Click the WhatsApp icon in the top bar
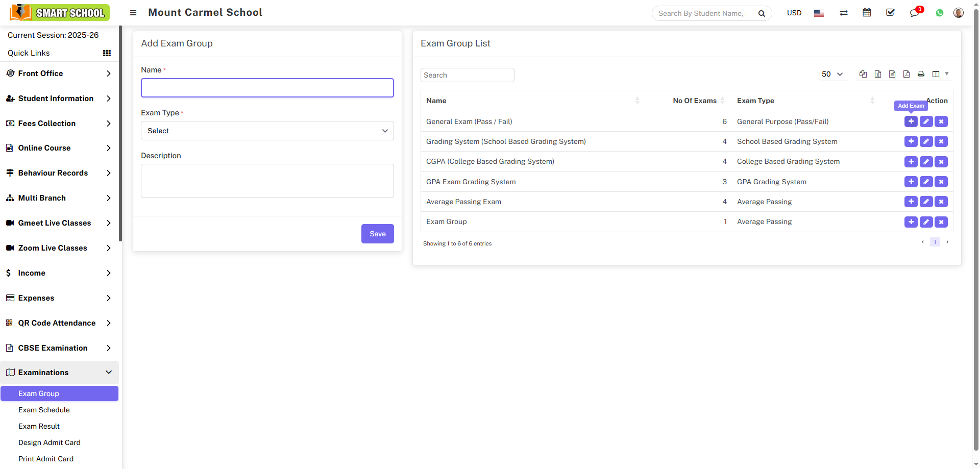This screenshot has width=980, height=469. pos(940,13)
